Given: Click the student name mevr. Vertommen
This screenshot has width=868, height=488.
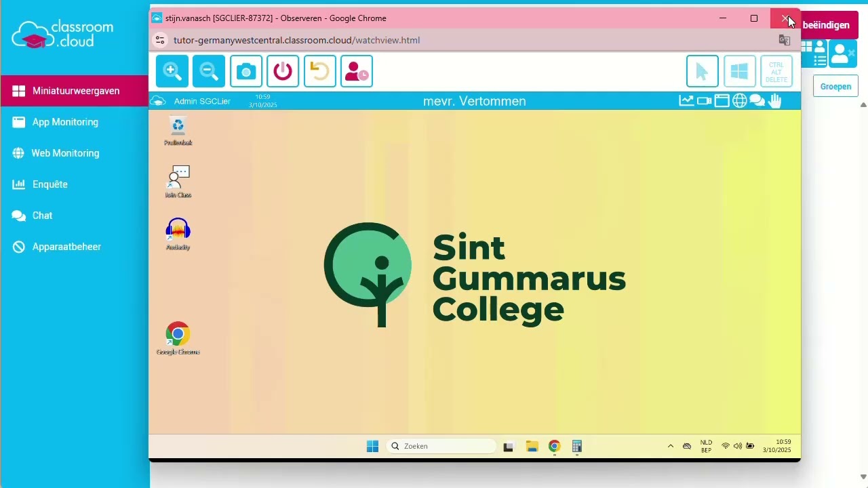Looking at the screenshot, I should 475,101.
